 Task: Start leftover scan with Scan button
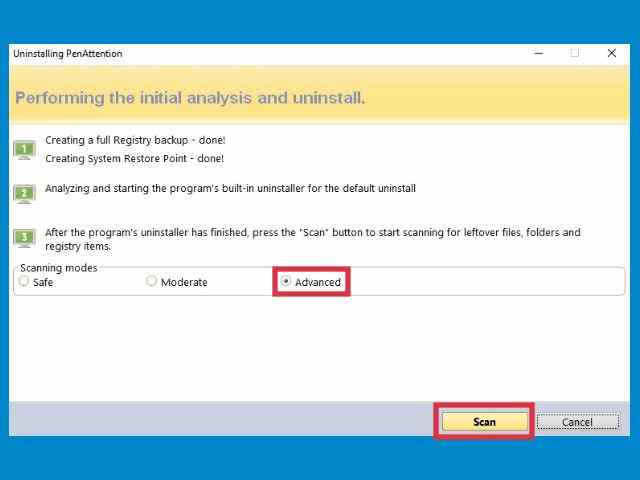pyautogui.click(x=484, y=422)
